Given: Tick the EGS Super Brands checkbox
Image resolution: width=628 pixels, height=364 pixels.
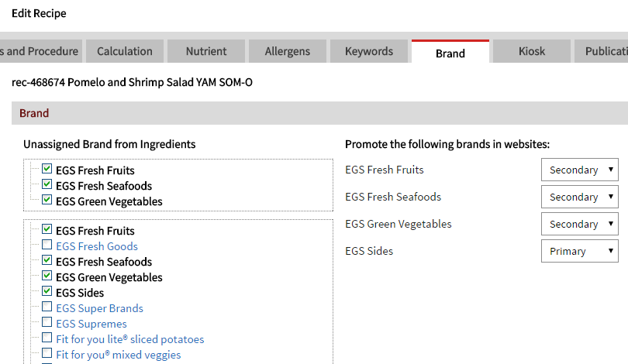Looking at the screenshot, I should coord(47,307).
